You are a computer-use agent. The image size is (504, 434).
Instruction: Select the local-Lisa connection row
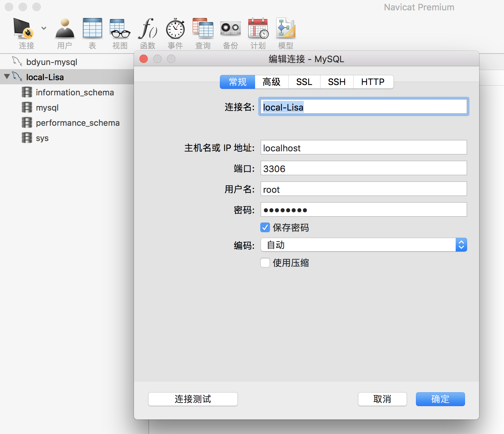[67, 77]
